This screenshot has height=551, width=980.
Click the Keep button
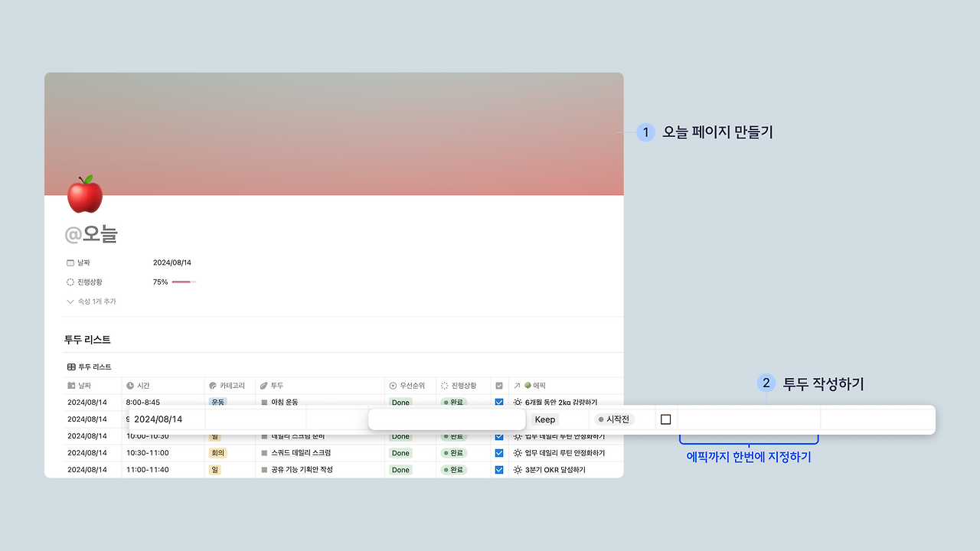(x=544, y=419)
